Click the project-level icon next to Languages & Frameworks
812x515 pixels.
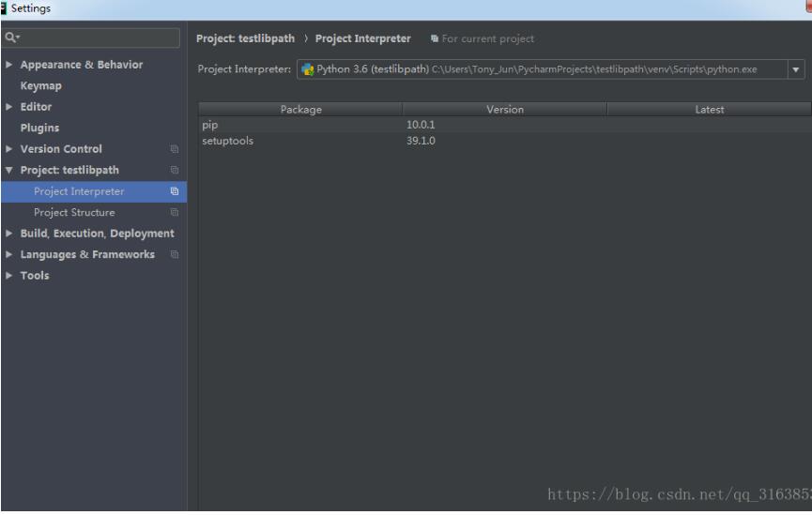[x=175, y=254]
